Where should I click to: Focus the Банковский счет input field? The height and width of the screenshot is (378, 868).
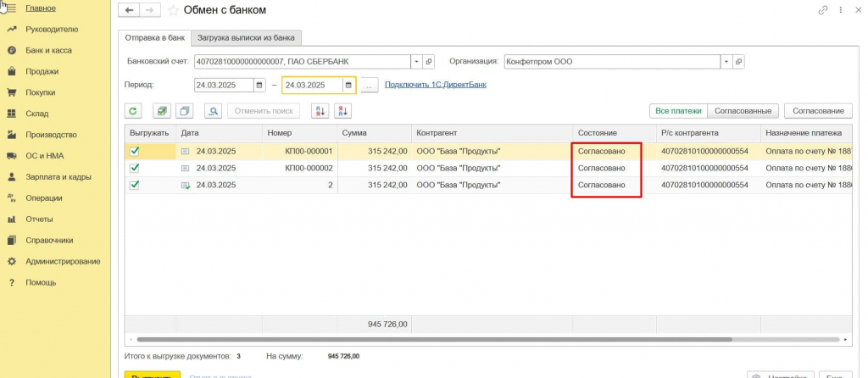coord(303,61)
